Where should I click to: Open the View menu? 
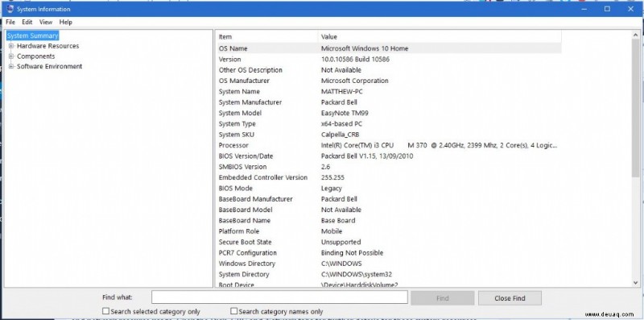[46, 23]
